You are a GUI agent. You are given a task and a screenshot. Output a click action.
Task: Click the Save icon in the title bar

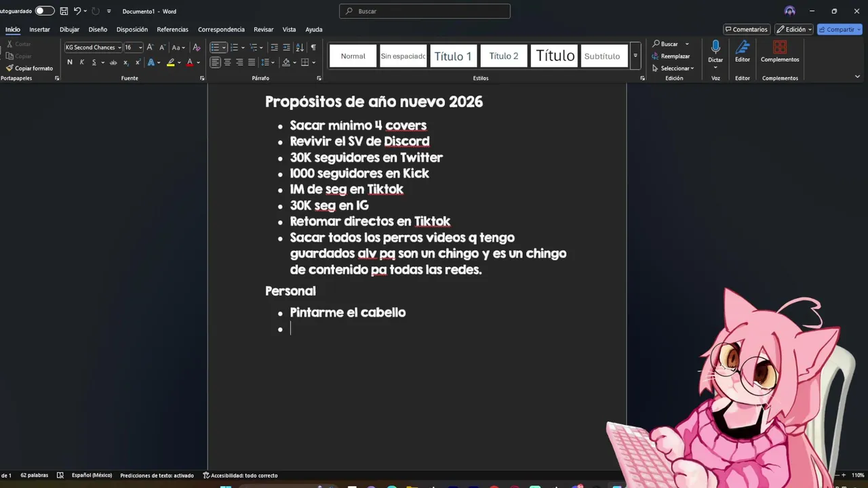pos(64,11)
